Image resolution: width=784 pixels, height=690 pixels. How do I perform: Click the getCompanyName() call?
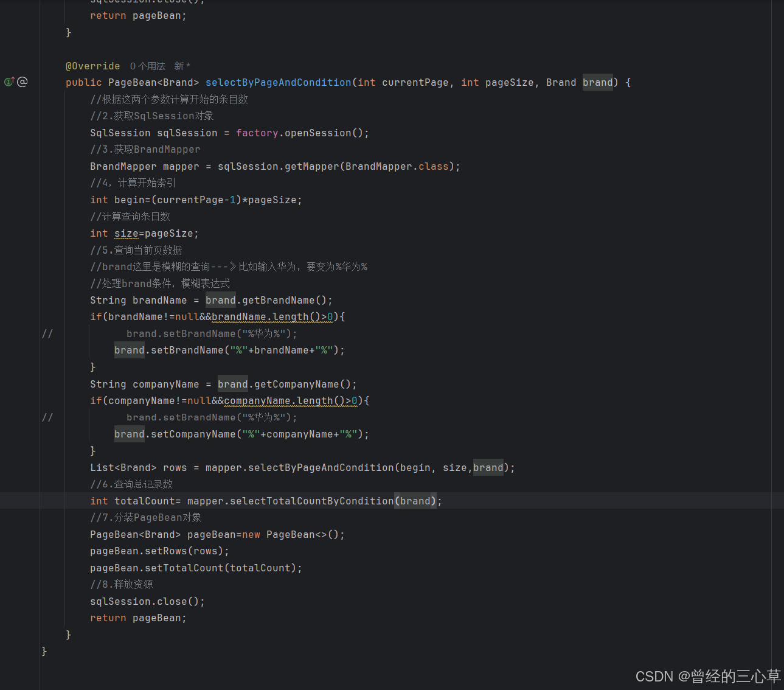point(303,384)
